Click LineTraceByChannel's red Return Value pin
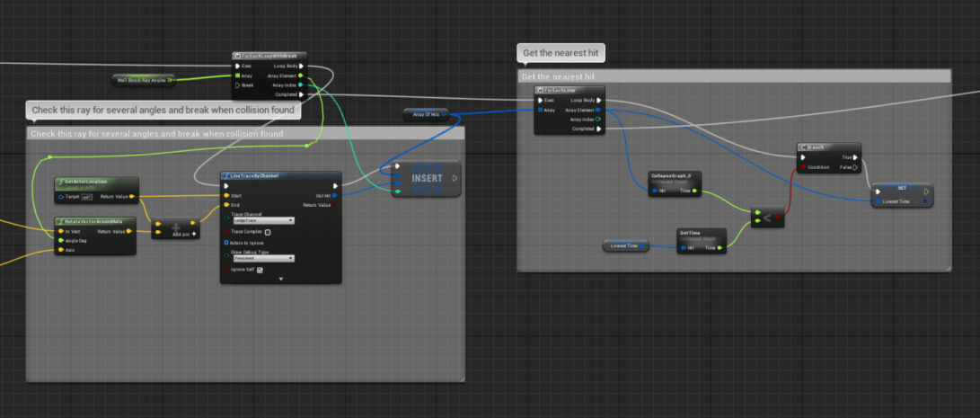This screenshot has height=418, width=980. click(334, 204)
